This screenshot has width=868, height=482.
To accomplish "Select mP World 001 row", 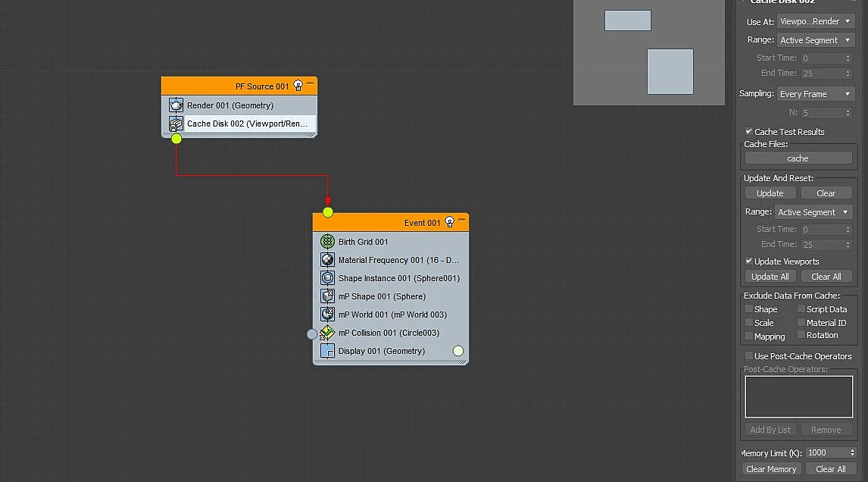I will point(391,314).
